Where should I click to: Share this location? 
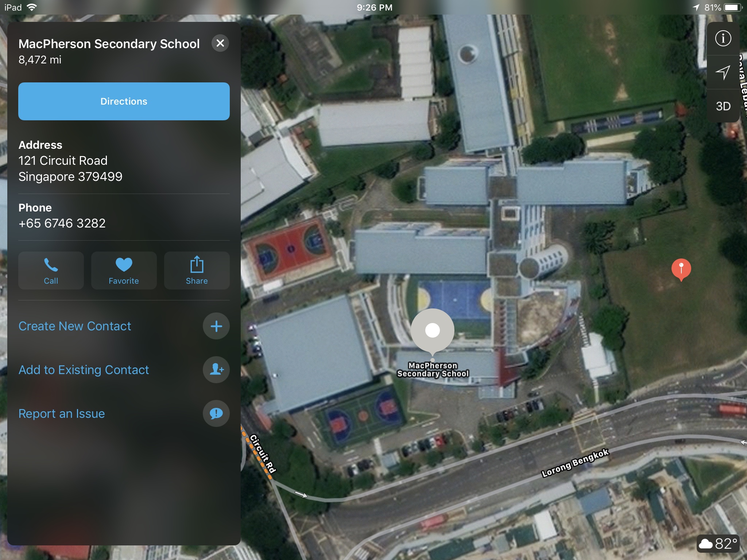(197, 271)
